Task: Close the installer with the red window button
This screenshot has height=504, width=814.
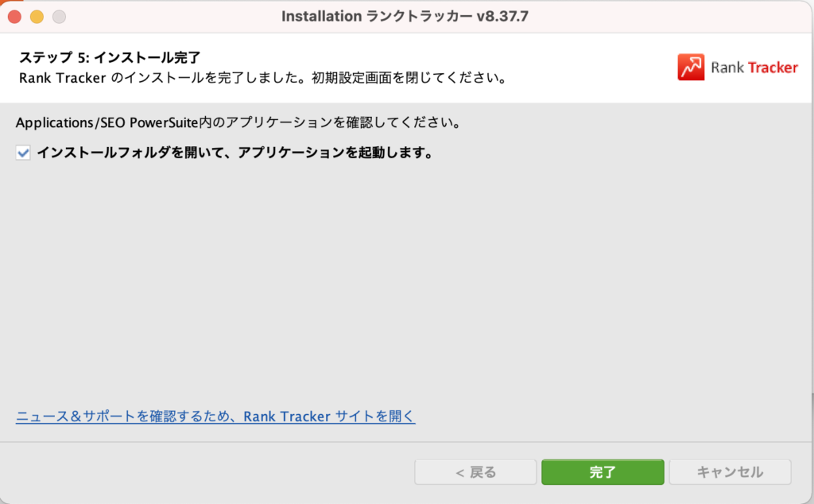Action: [14, 17]
